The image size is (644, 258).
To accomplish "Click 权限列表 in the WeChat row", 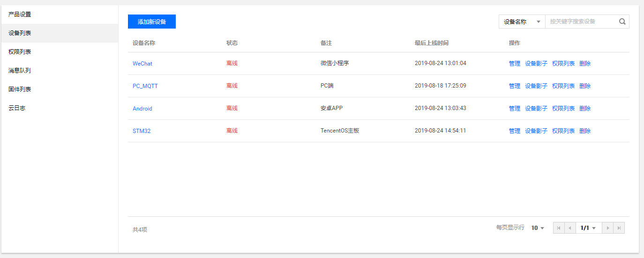I will click(x=563, y=64).
